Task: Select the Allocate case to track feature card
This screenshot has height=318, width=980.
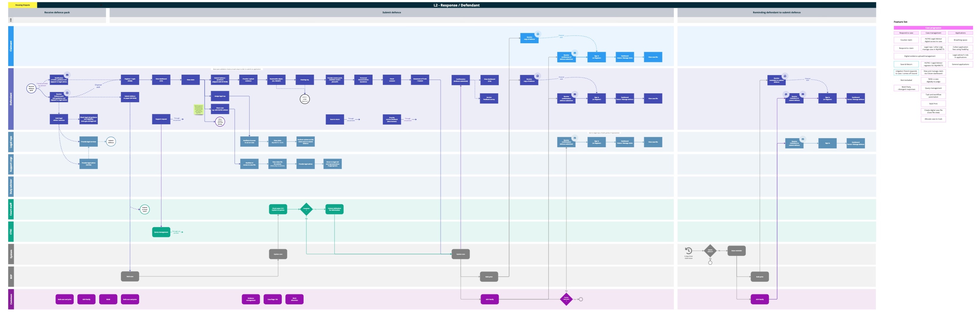Action: click(x=933, y=119)
